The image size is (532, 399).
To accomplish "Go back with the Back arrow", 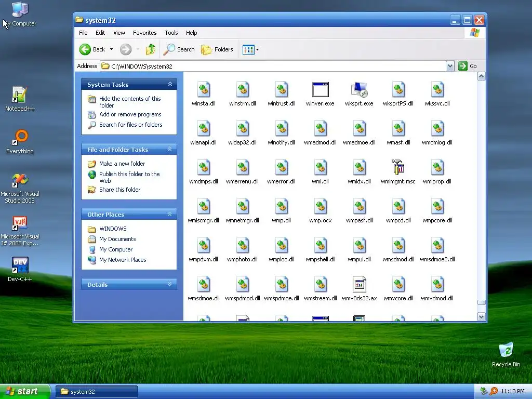I will [92, 49].
